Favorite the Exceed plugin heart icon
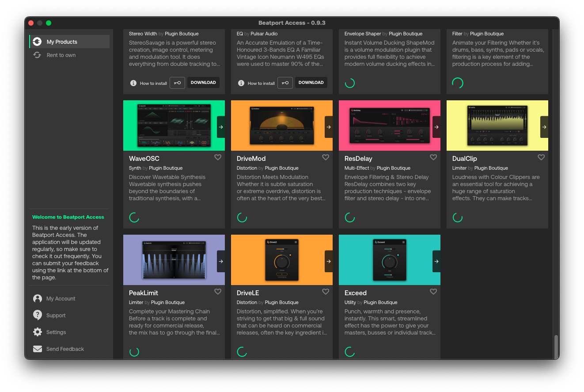Screen dimensions: 584x392 [433, 292]
